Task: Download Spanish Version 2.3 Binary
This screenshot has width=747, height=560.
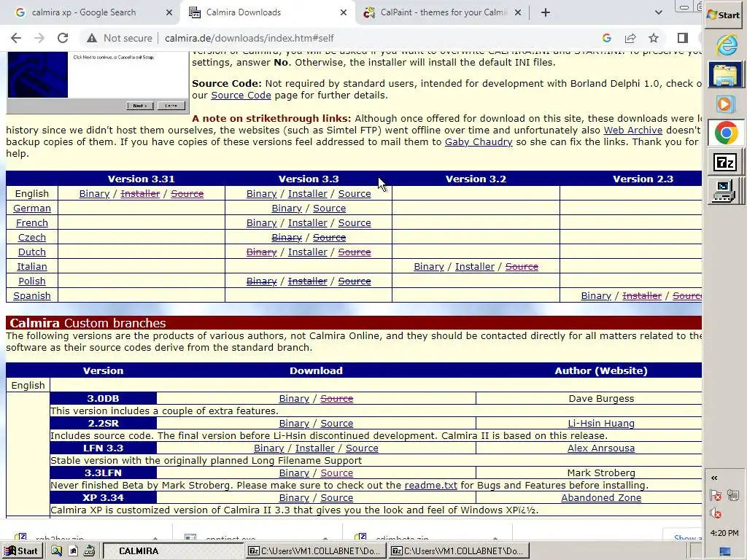Action: (596, 296)
